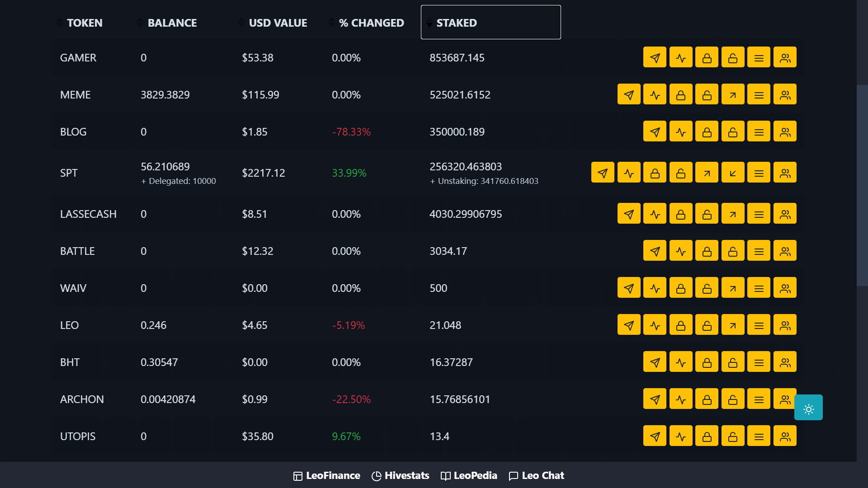Unstake SPT using the open lock icon

[681, 173]
